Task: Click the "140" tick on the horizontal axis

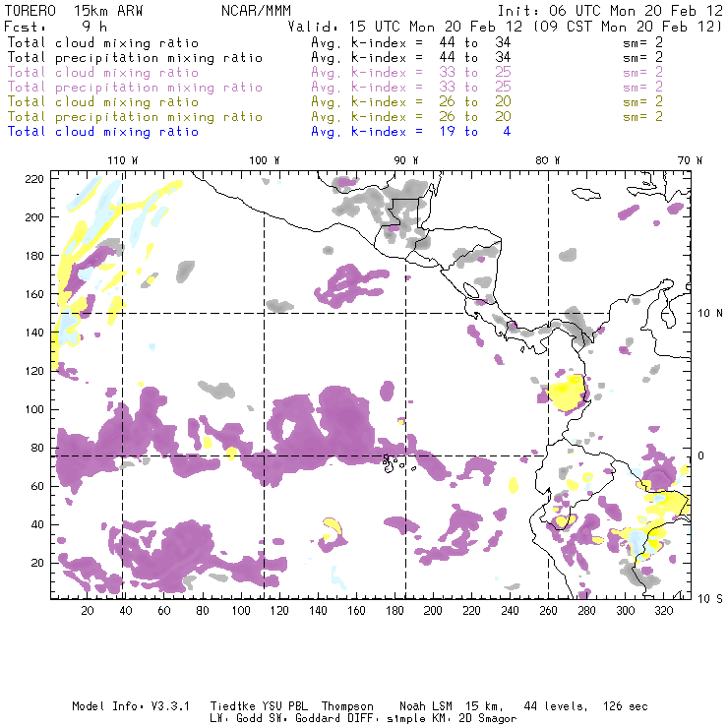Action: pos(318,611)
